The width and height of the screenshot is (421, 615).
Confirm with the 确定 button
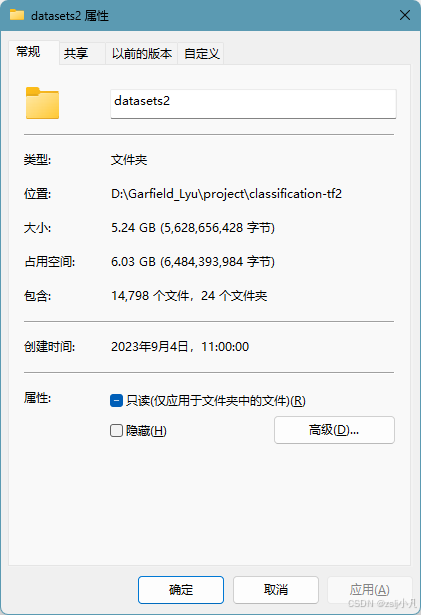(181, 590)
